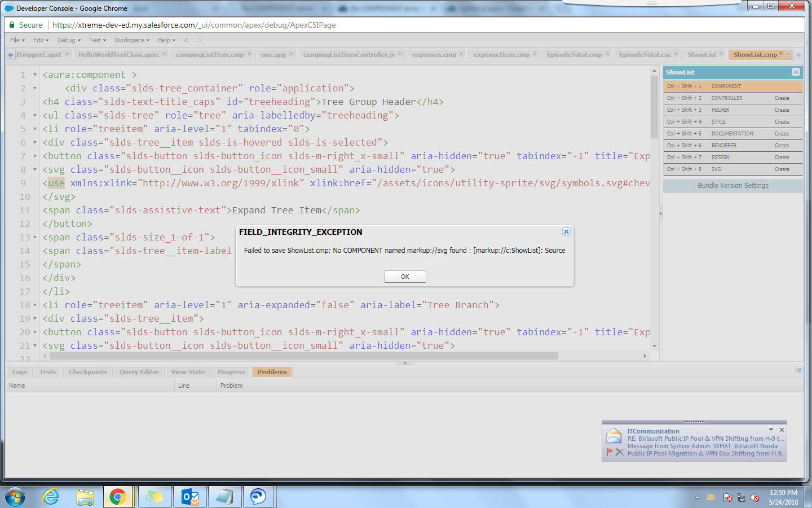Switch to the EpisodeTotal.css tab
Viewport: 812px width, 508px height.
click(x=645, y=55)
